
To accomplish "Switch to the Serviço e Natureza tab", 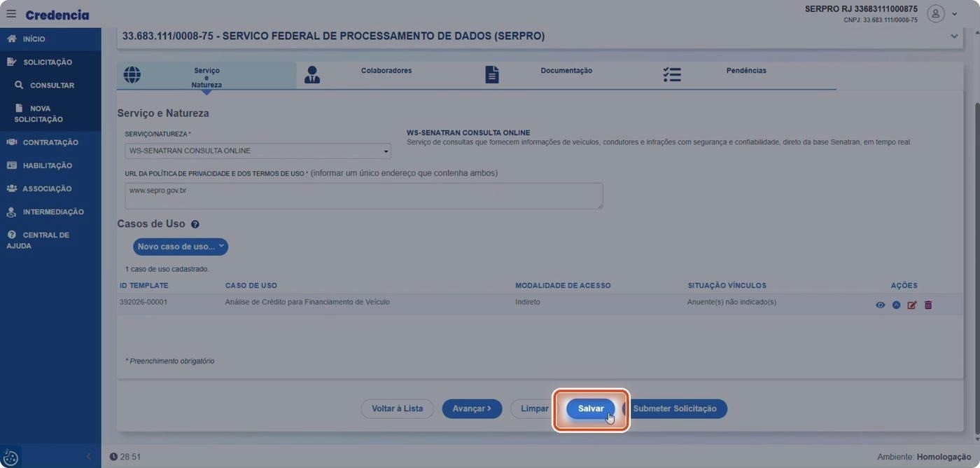I will (x=206, y=76).
